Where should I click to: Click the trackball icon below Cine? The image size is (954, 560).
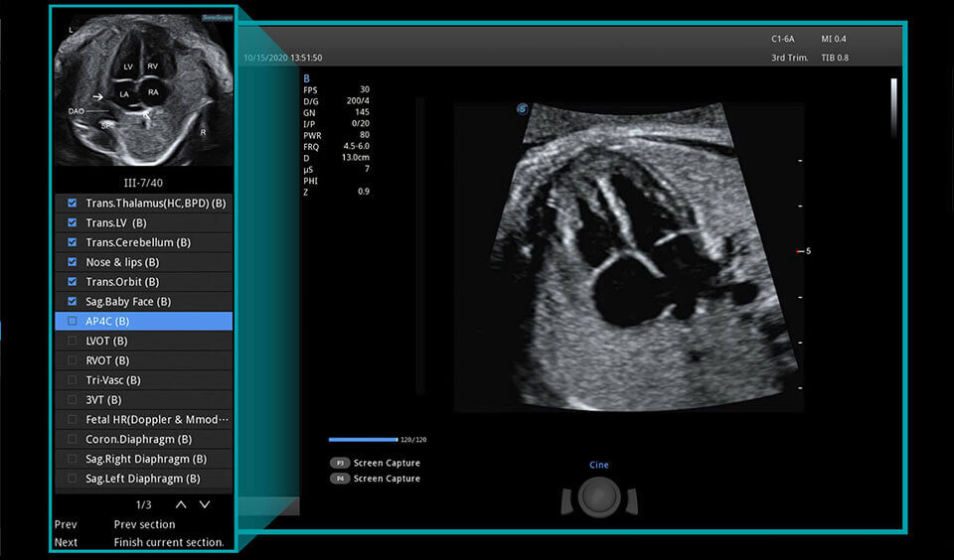pos(598,495)
